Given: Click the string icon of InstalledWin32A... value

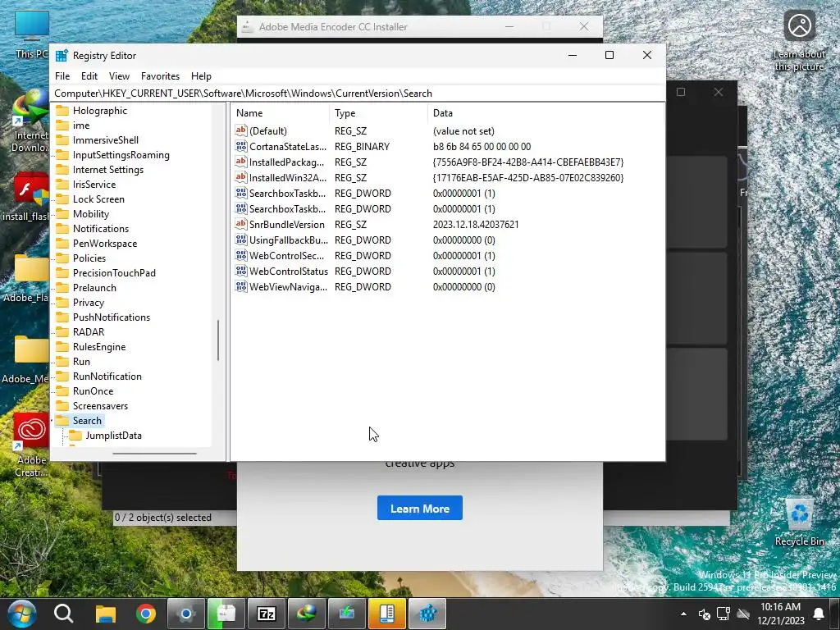Looking at the screenshot, I should coord(241,177).
